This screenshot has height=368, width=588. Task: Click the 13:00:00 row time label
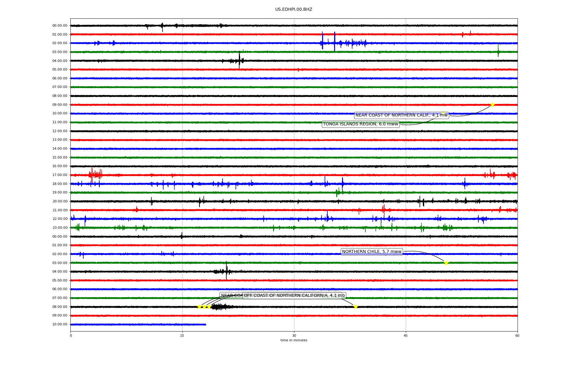(60, 140)
